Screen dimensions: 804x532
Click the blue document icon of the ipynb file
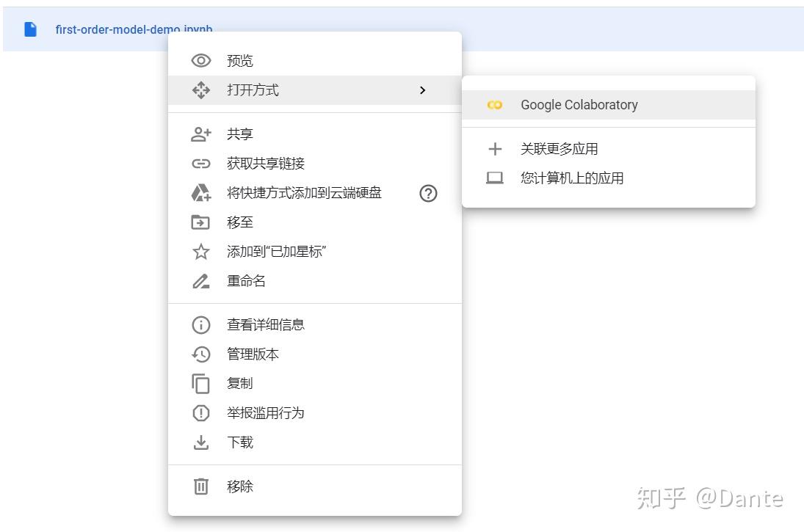pyautogui.click(x=29, y=29)
